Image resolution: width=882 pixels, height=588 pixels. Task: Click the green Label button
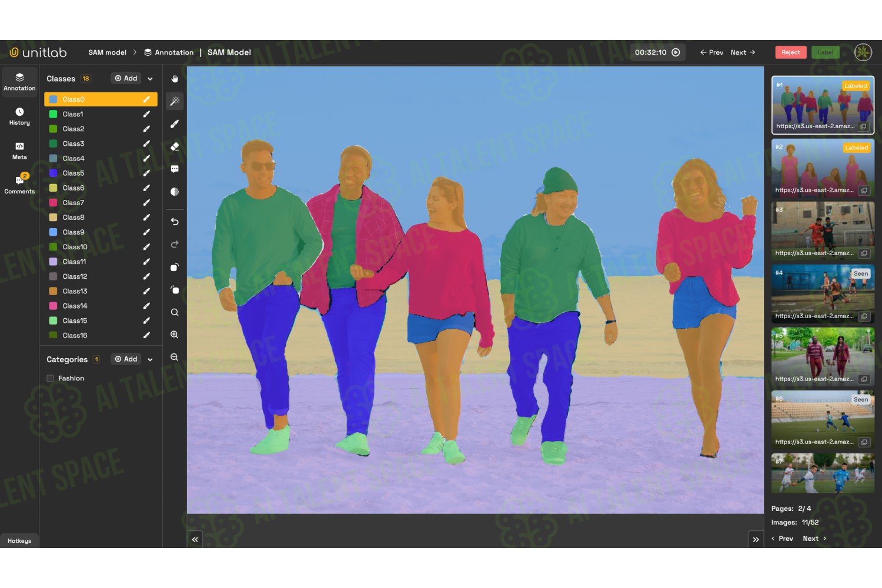[825, 52]
